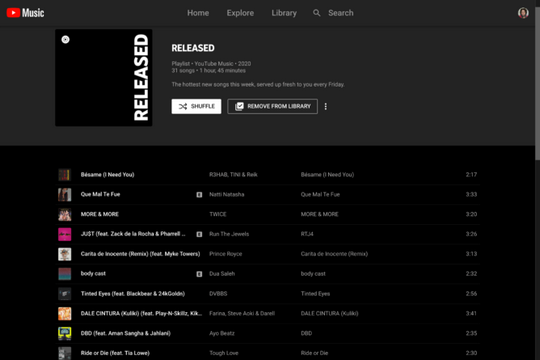Play Tinted Eyes thumbnail
540x360 pixels.
(65, 294)
